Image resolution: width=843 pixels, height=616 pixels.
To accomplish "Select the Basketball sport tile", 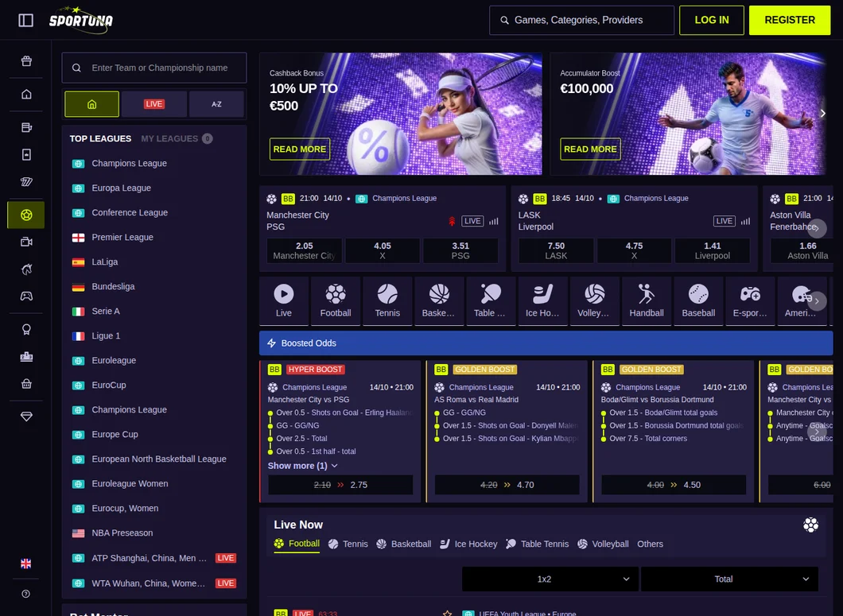I will coord(439,301).
